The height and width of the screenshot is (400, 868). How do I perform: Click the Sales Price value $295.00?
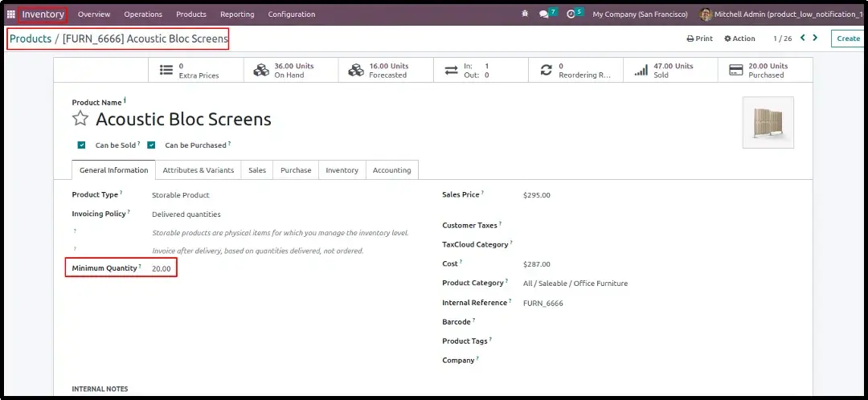click(536, 195)
